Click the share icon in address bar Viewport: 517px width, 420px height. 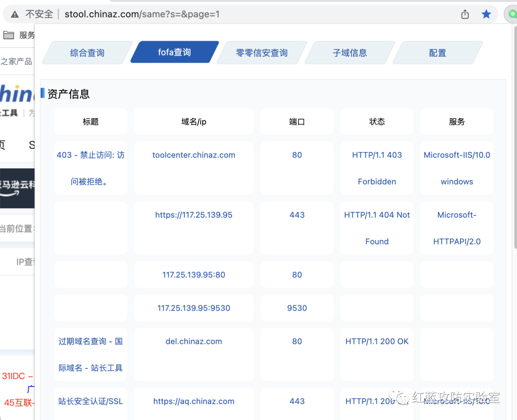coord(465,14)
